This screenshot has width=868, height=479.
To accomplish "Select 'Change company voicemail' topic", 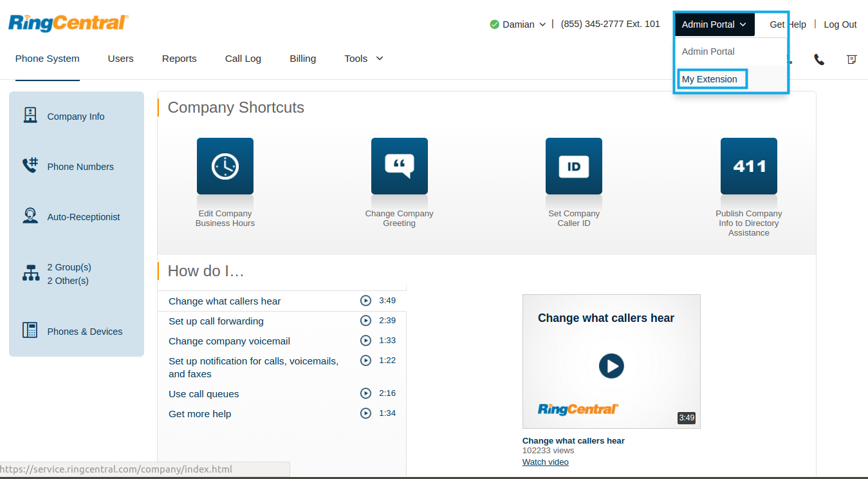I will tap(229, 341).
